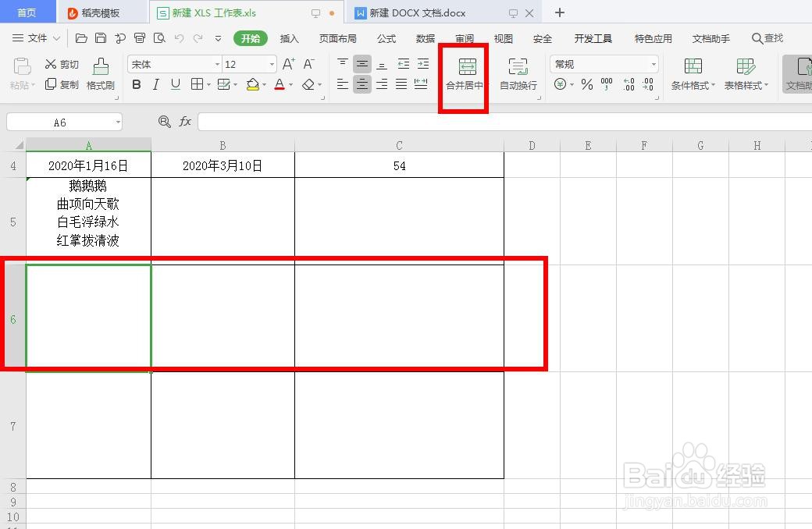Viewport: 812px width, 529px height.
Task: Click the 粘贴 paste clipboard icon
Action: point(23,67)
